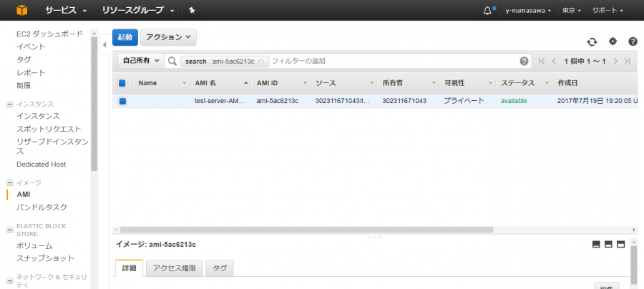This screenshot has height=289, width=644.
Task: Click the test-server-AM... AMI name cell
Action: tap(220, 101)
